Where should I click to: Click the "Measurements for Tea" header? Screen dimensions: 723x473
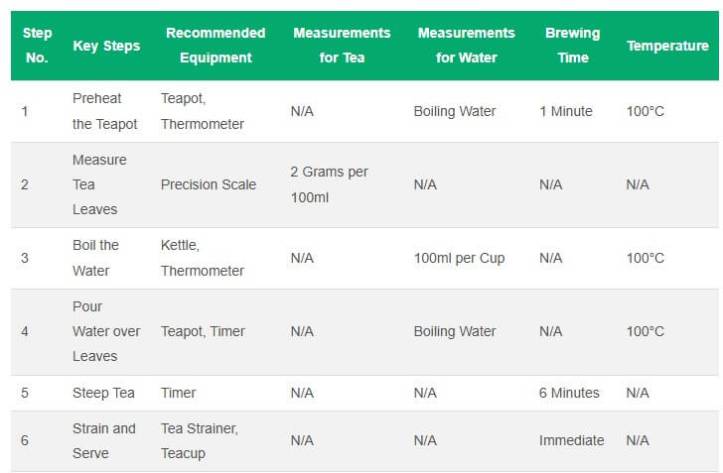click(341, 46)
